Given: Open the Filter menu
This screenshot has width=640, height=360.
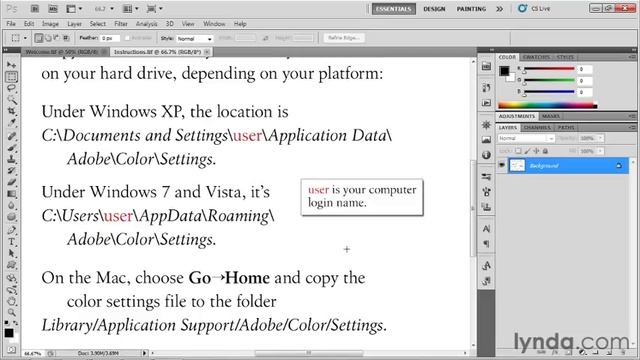Looking at the screenshot, I should coord(121,24).
